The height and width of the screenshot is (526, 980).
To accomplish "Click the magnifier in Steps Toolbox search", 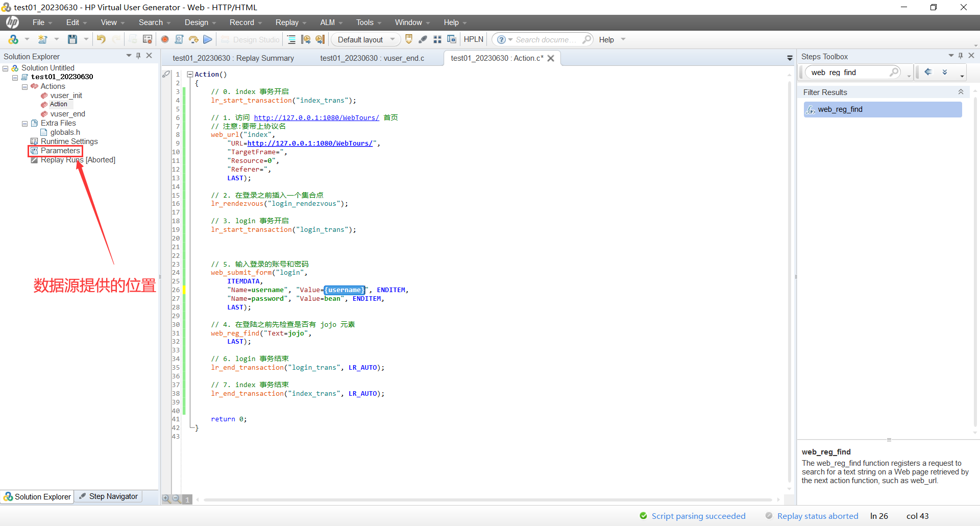I will [894, 72].
